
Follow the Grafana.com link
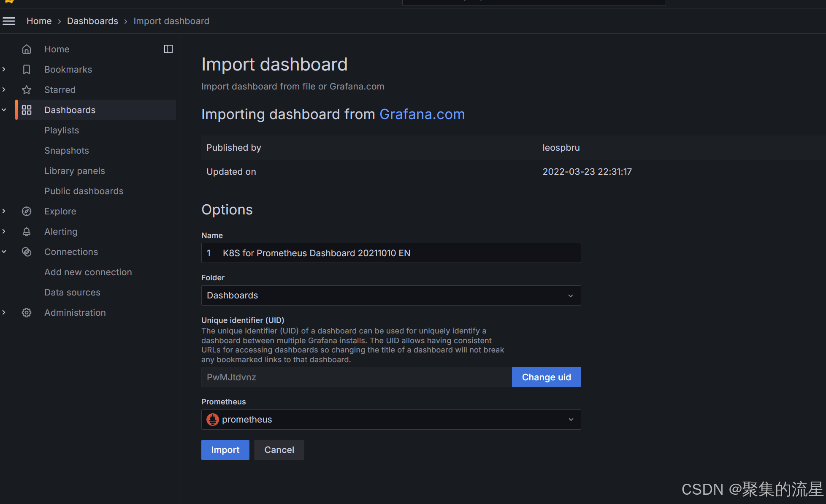point(422,114)
